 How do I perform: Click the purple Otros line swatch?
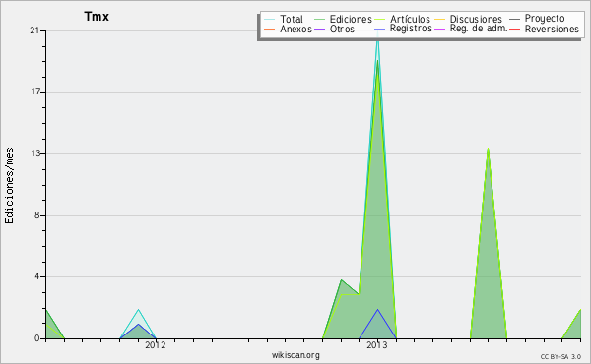(x=319, y=29)
